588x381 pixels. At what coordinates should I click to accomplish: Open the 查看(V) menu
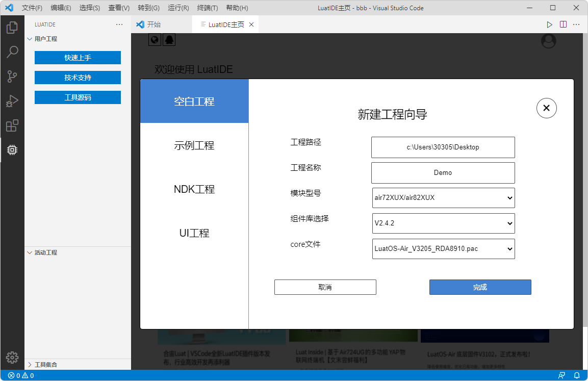pyautogui.click(x=119, y=8)
